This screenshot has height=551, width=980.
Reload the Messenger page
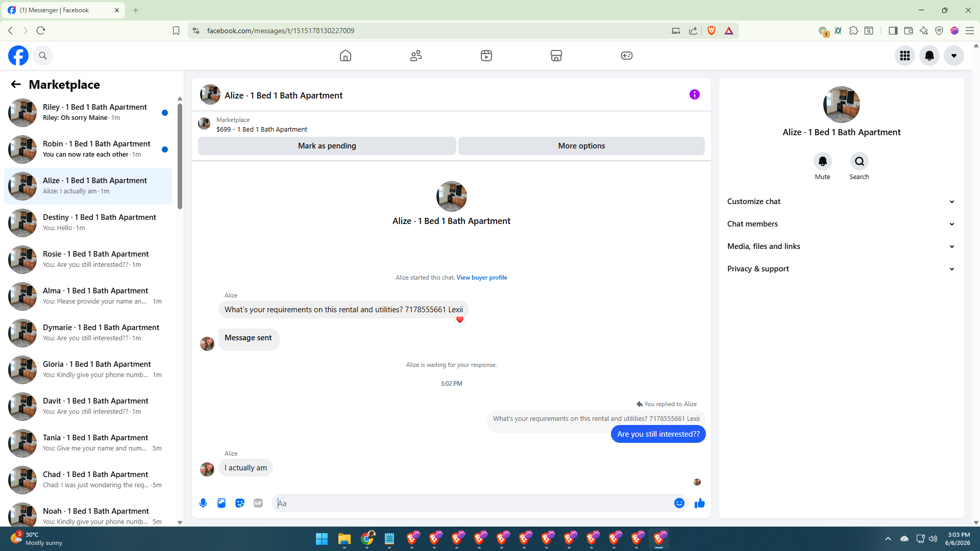click(x=41, y=31)
